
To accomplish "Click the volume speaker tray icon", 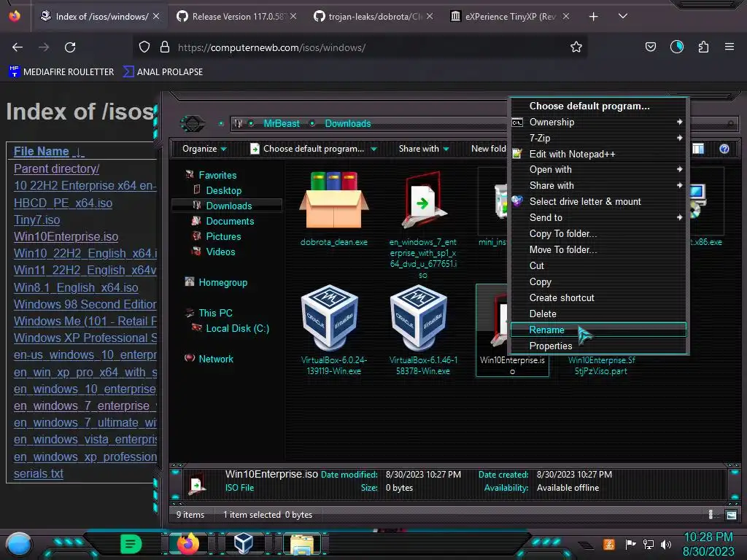I will [x=666, y=544].
